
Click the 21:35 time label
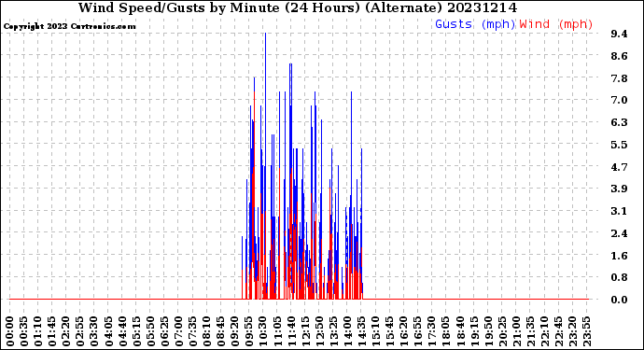(530, 331)
